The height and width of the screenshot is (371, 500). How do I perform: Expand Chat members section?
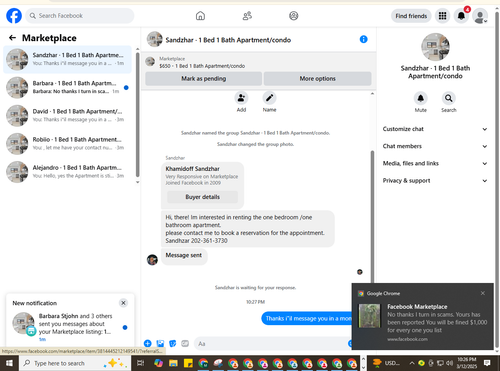point(435,146)
